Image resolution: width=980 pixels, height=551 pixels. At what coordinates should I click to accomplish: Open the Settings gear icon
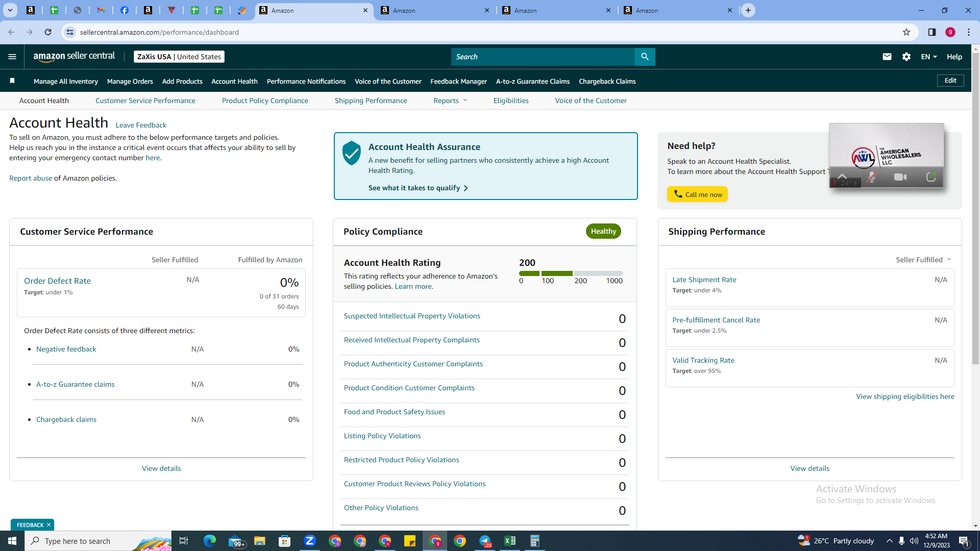(x=906, y=57)
